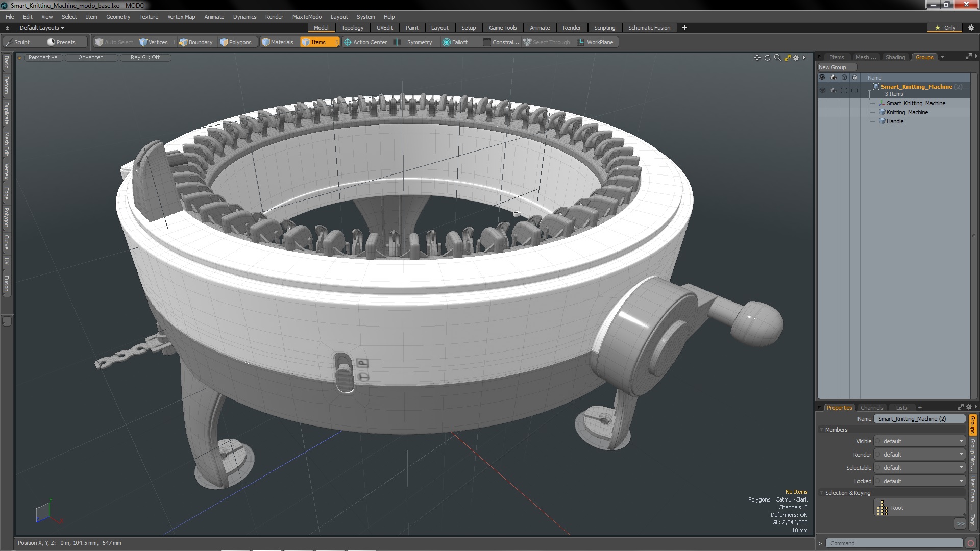Click the group Name input field
The height and width of the screenshot is (551, 980).
click(x=919, y=419)
